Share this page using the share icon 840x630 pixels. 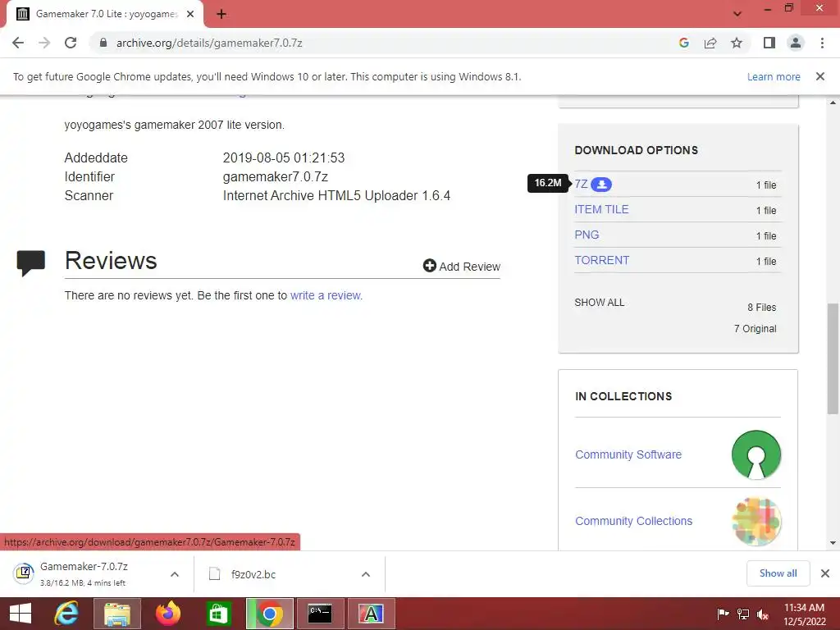pos(710,43)
